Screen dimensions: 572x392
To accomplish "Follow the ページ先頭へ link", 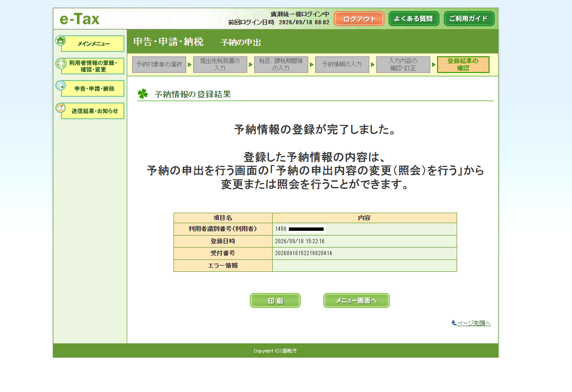I will click(474, 323).
